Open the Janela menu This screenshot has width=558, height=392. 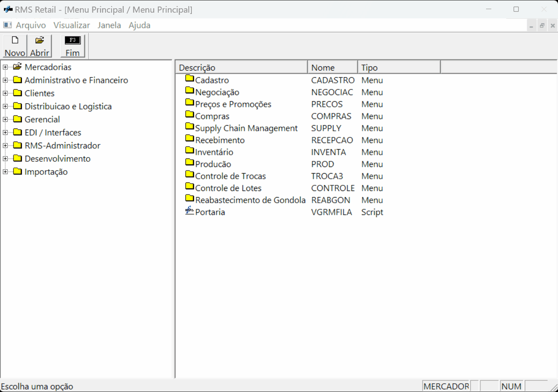coord(109,25)
